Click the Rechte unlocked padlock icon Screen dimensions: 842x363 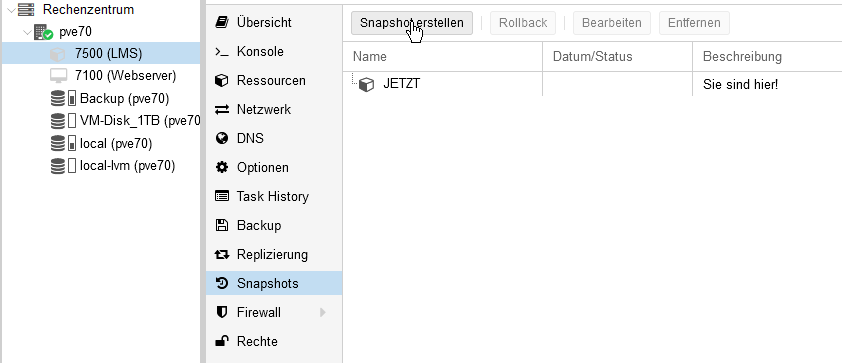point(221,341)
